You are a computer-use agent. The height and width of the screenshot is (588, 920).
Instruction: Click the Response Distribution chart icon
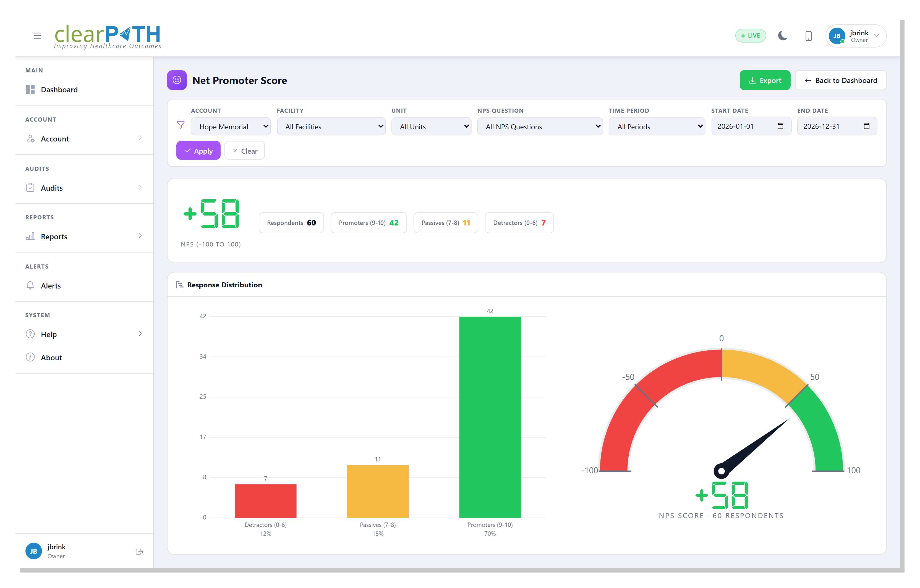[x=180, y=284]
